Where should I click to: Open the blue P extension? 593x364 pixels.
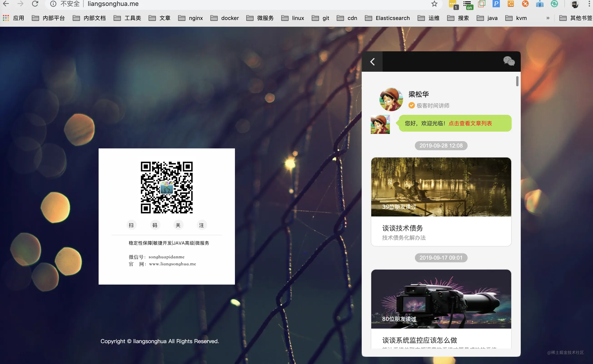[x=496, y=4]
